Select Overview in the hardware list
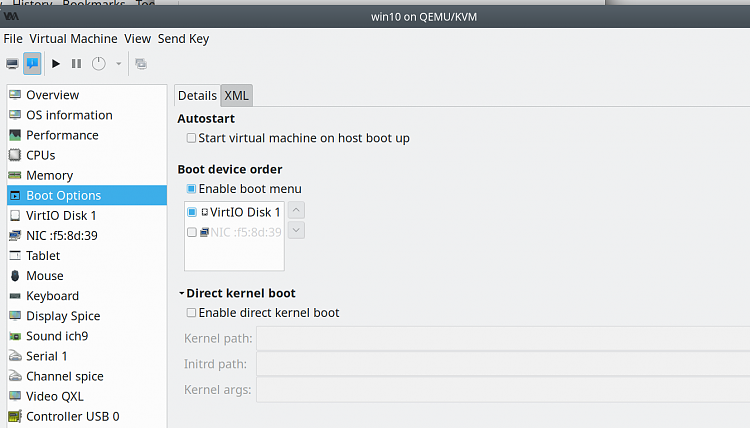 click(87, 95)
